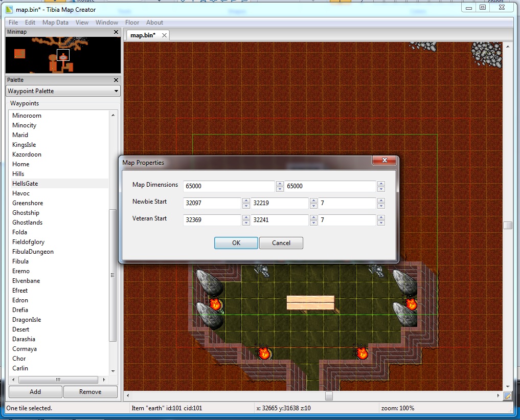Open the Map Data menu

coord(55,23)
